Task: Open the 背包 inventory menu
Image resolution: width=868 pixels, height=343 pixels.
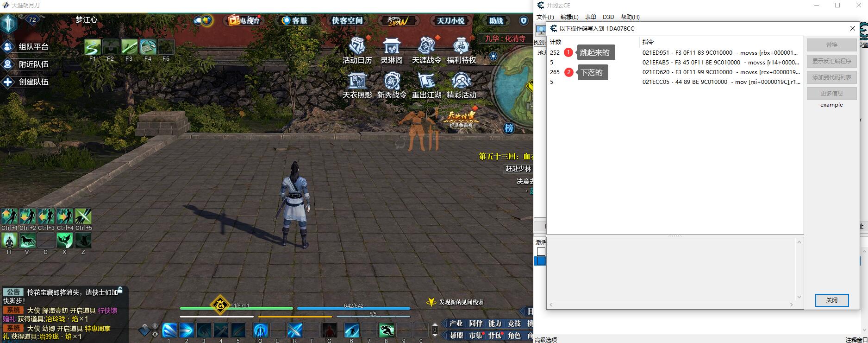Action: tap(494, 335)
